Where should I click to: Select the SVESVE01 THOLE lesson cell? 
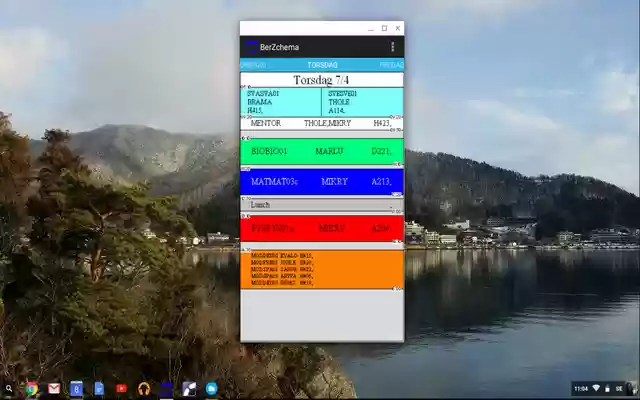pos(362,102)
